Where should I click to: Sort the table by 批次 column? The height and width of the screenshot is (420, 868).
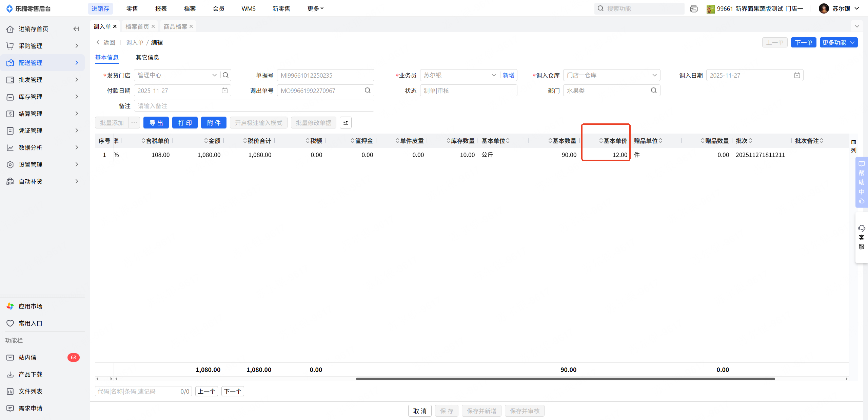750,141
